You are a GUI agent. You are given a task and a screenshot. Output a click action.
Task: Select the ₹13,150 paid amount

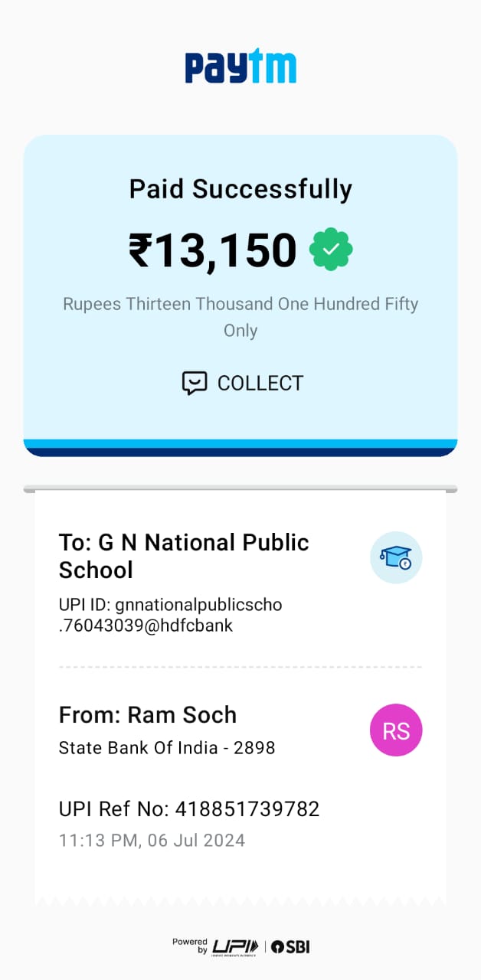[x=213, y=250]
